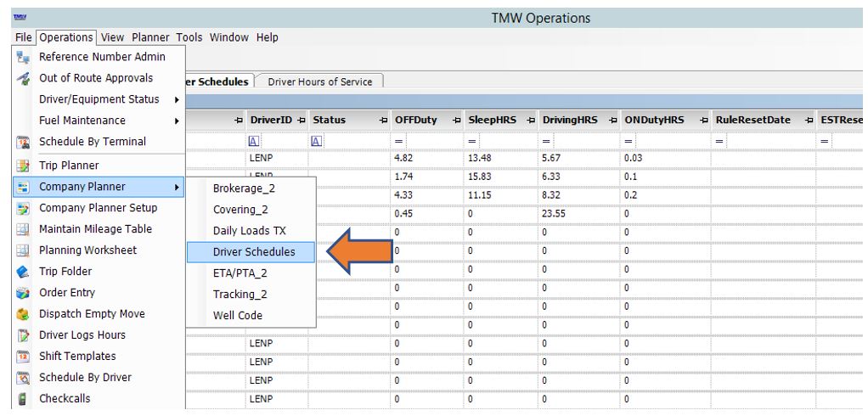Click the OFFDuty filter text field
Screen dimensions: 868x416
(x=433, y=142)
